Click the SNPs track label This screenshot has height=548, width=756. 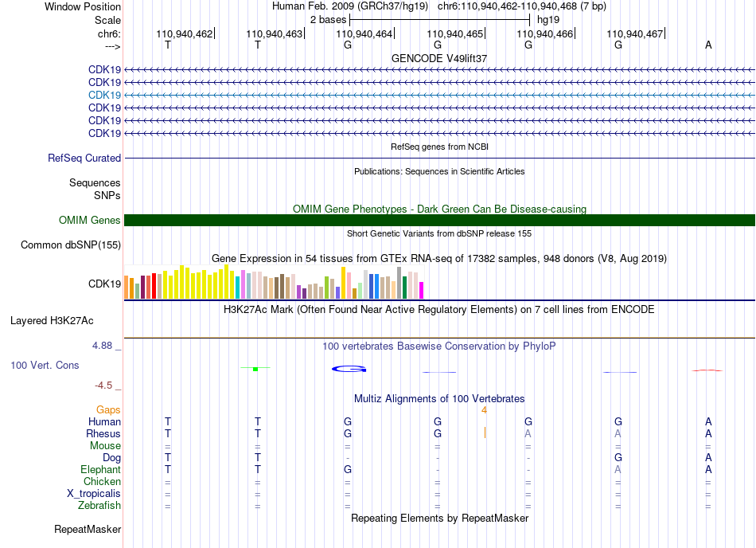(107, 195)
